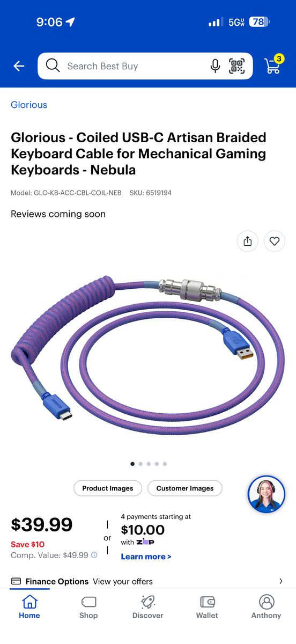The image size is (296, 644).
Task: Switch to the Shop tab
Action: pos(88,607)
